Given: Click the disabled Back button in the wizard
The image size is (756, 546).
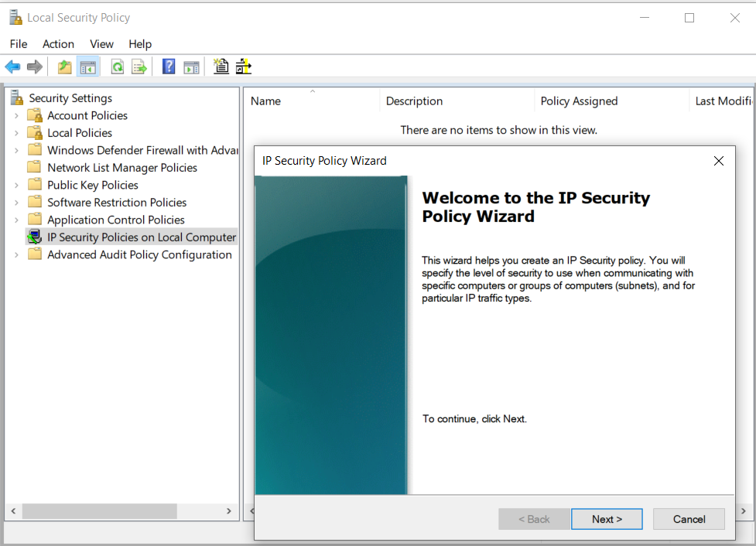Looking at the screenshot, I should pyautogui.click(x=534, y=519).
